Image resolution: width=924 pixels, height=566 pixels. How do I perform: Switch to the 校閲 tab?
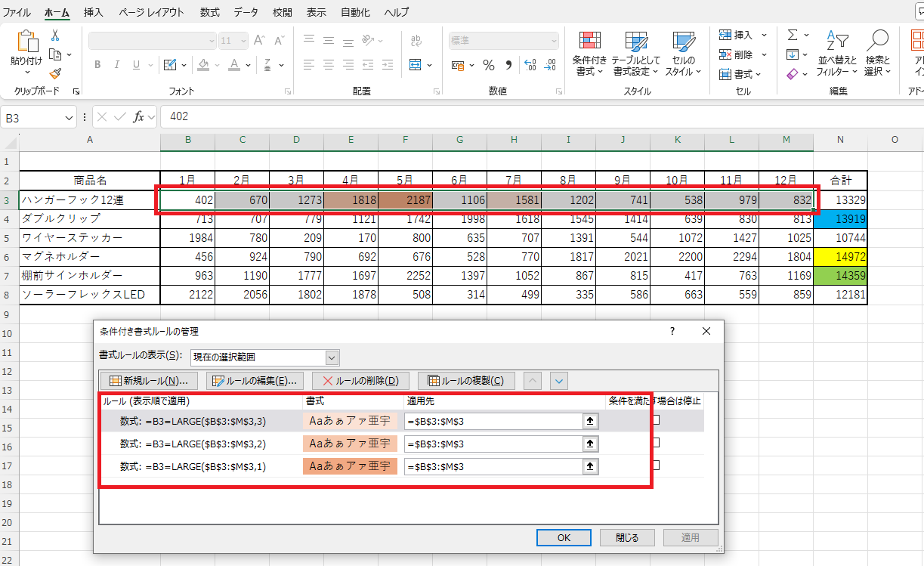(x=282, y=12)
